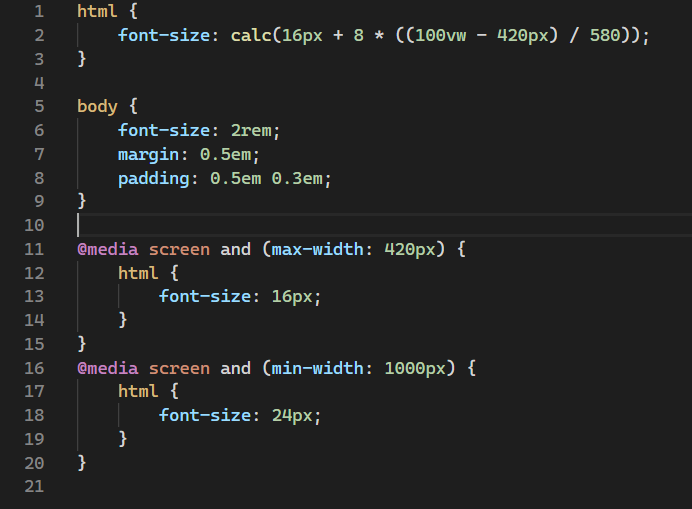Click the html selector on line 17
Screen dimensions: 692x509
pos(138,392)
